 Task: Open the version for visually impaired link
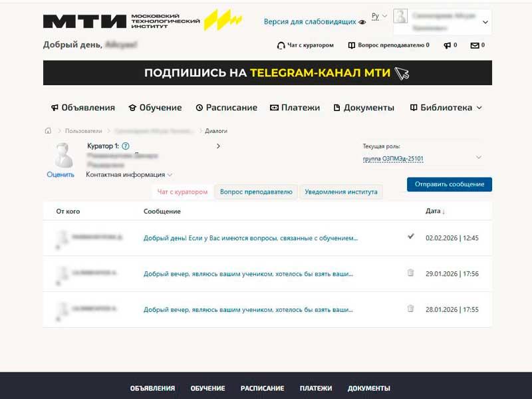coord(310,22)
